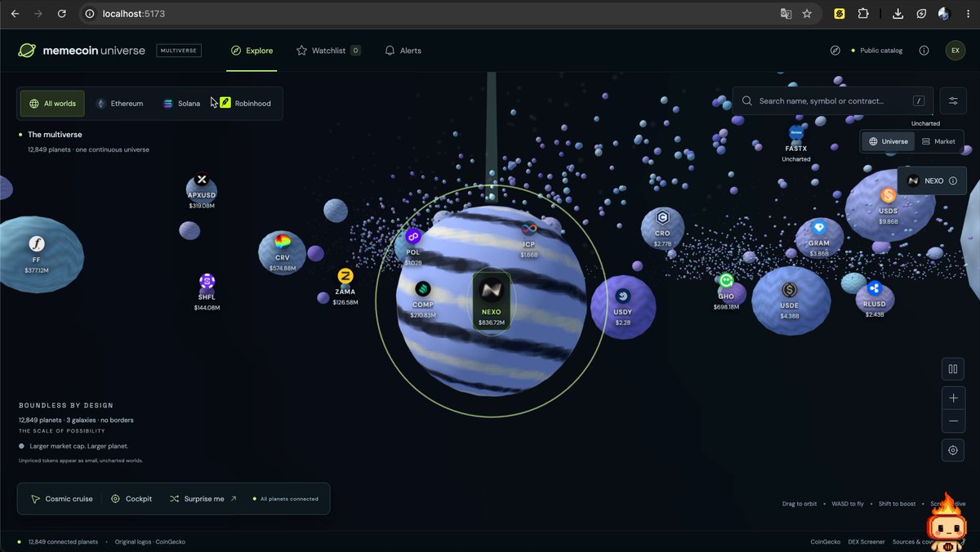Select the FF planet
Screen dimensions: 980x552
(37, 254)
